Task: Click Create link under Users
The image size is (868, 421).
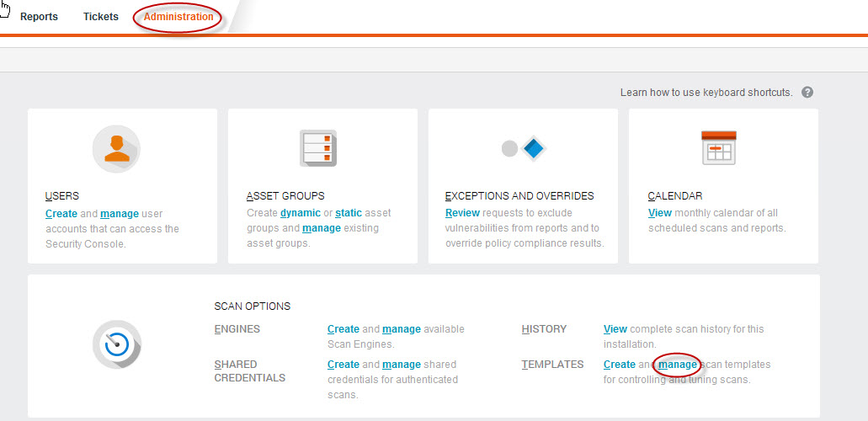Action: (x=61, y=214)
